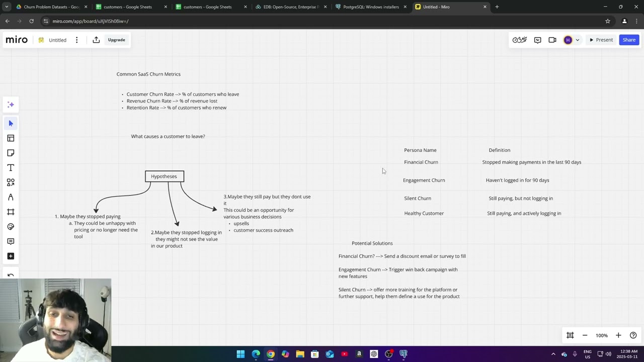644x362 pixels.
Task: Select 'What causes a customer to leave?' text
Action: pyautogui.click(x=168, y=136)
